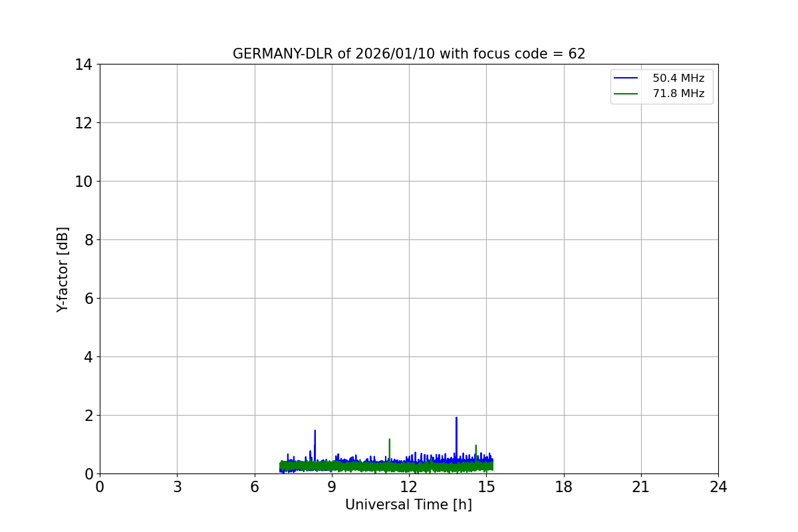
Task: Click y-axis tick label 10
Action: click(x=84, y=182)
